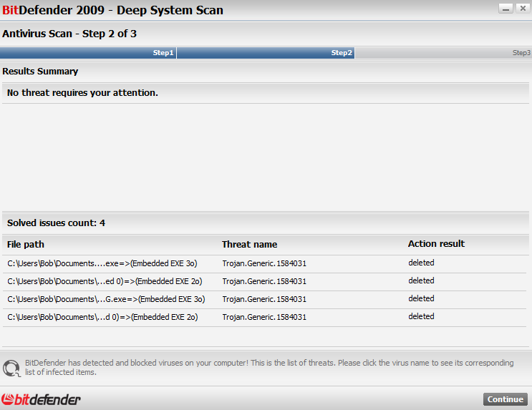Open first Trojan.Generic.1584031 threat name

tap(264, 263)
